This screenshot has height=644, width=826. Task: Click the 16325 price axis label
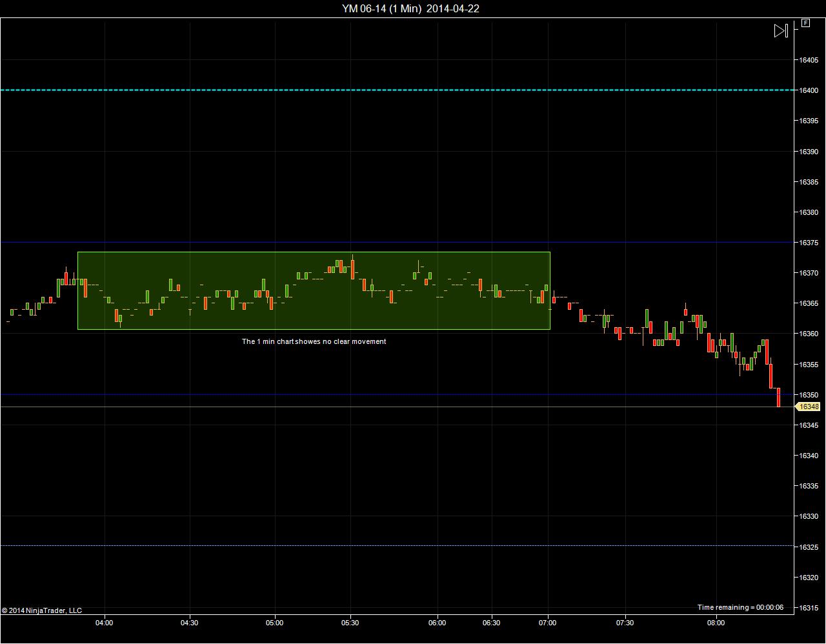[x=809, y=547]
